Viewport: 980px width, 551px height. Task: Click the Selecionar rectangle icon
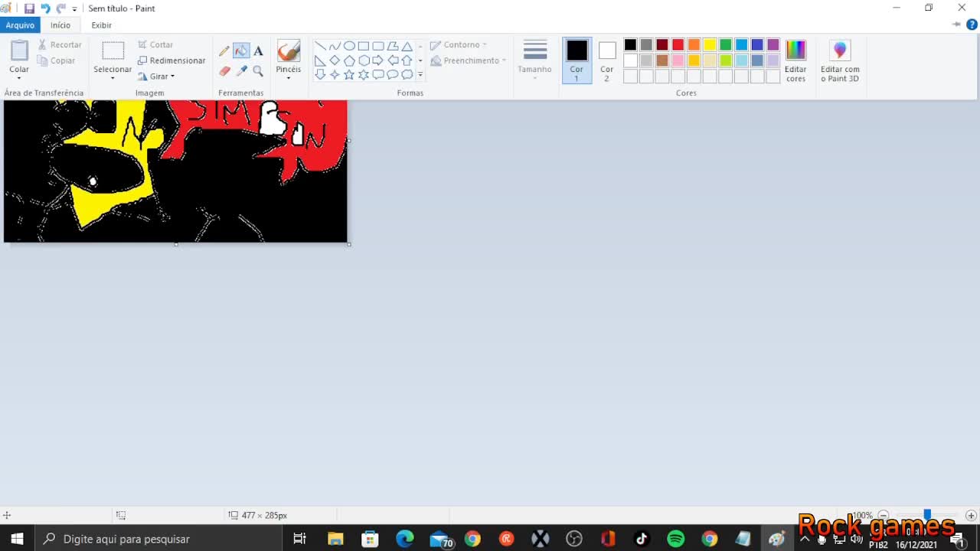[113, 51]
